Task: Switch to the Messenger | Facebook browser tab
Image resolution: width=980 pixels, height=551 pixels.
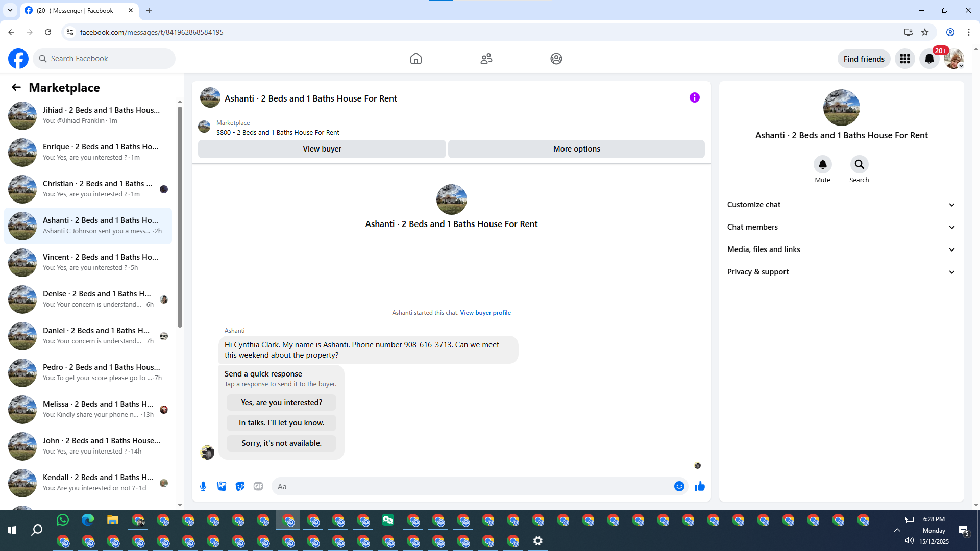Action: [x=79, y=10]
